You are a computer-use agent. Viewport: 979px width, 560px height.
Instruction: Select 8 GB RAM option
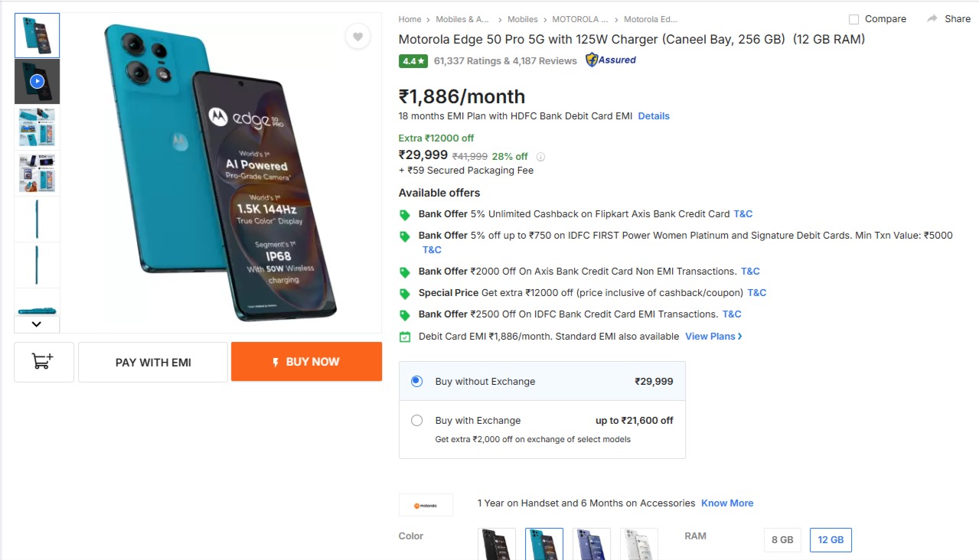[x=782, y=539]
